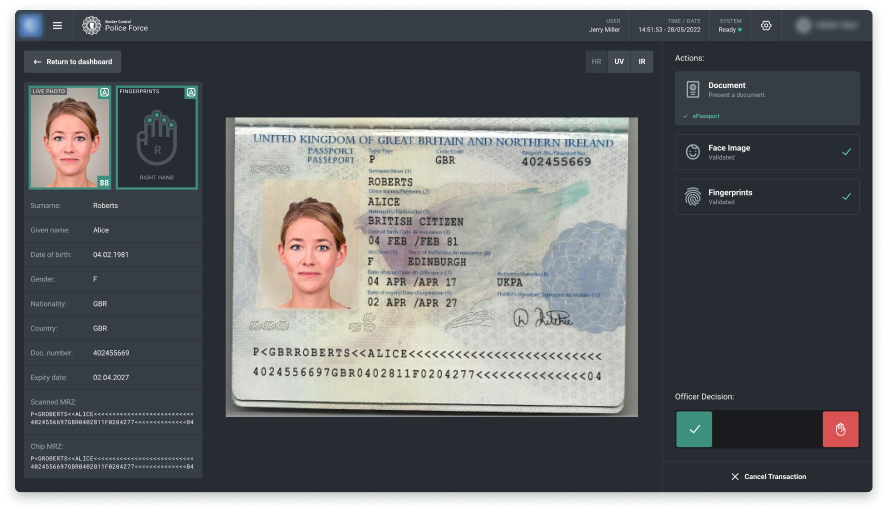This screenshot has width=885, height=509.
Task: Click the badge icon on Live Photo card
Action: [x=104, y=92]
